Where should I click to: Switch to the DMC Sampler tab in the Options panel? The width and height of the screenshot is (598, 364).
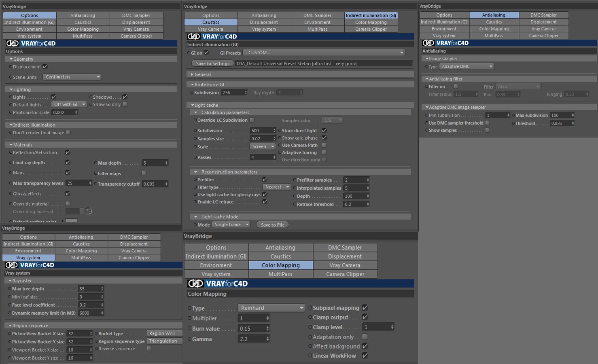(x=136, y=15)
